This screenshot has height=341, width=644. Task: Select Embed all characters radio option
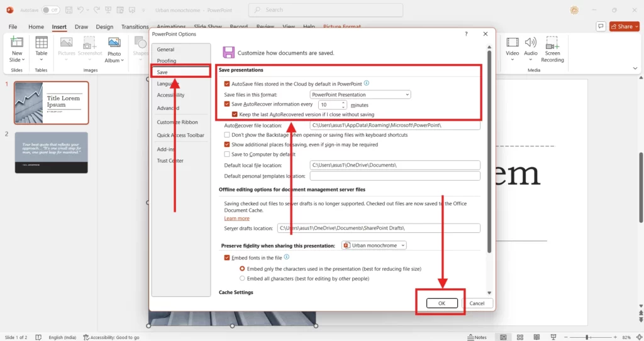click(x=242, y=278)
